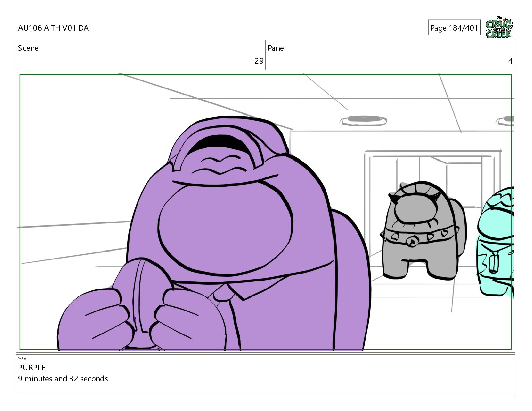Click the Craig of the Creek logo
Viewport: 532px width, 411px height.
(499, 27)
